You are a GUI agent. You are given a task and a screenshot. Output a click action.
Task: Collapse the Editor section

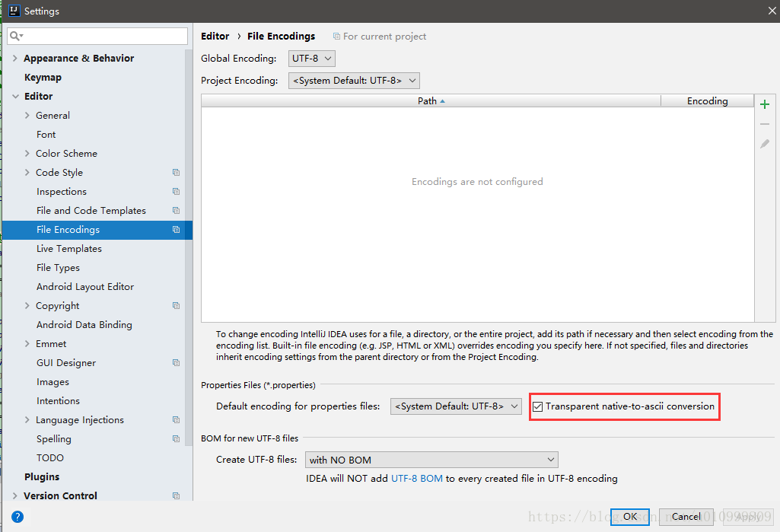(15, 96)
